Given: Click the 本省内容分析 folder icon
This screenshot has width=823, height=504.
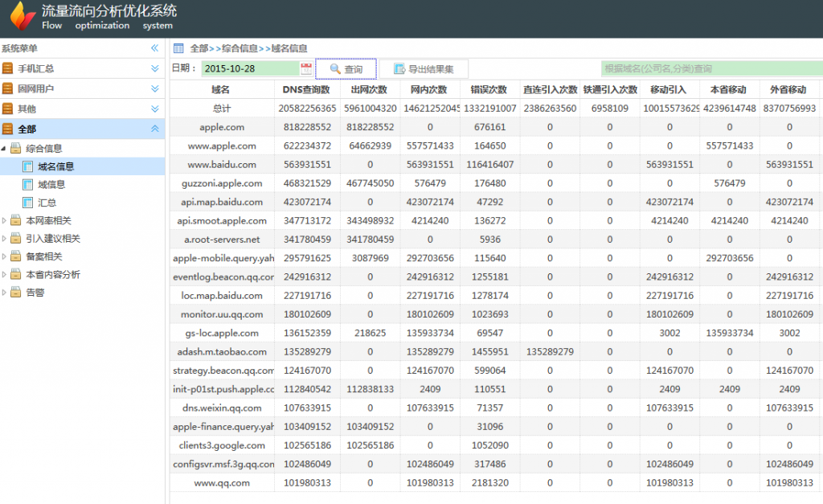Looking at the screenshot, I should point(16,274).
